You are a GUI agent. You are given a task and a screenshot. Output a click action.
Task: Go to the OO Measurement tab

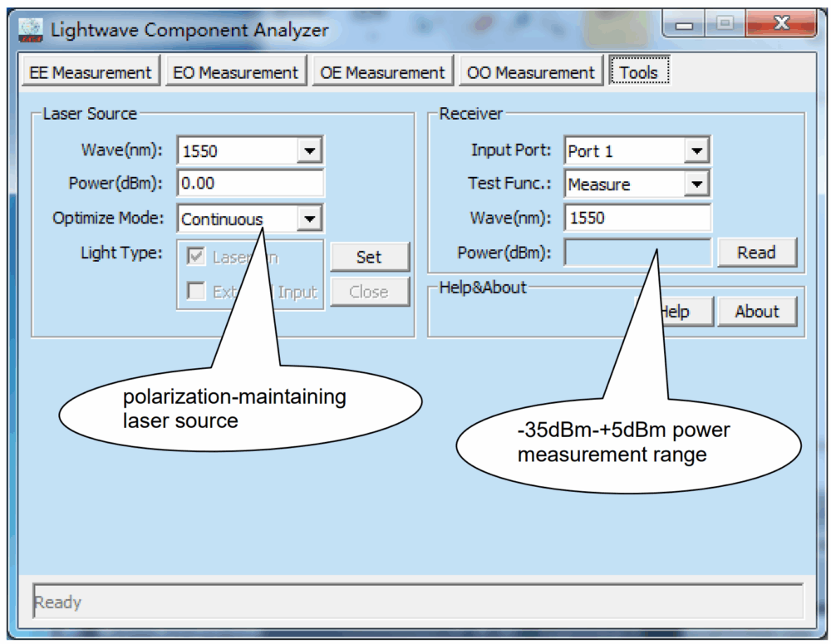pos(530,73)
